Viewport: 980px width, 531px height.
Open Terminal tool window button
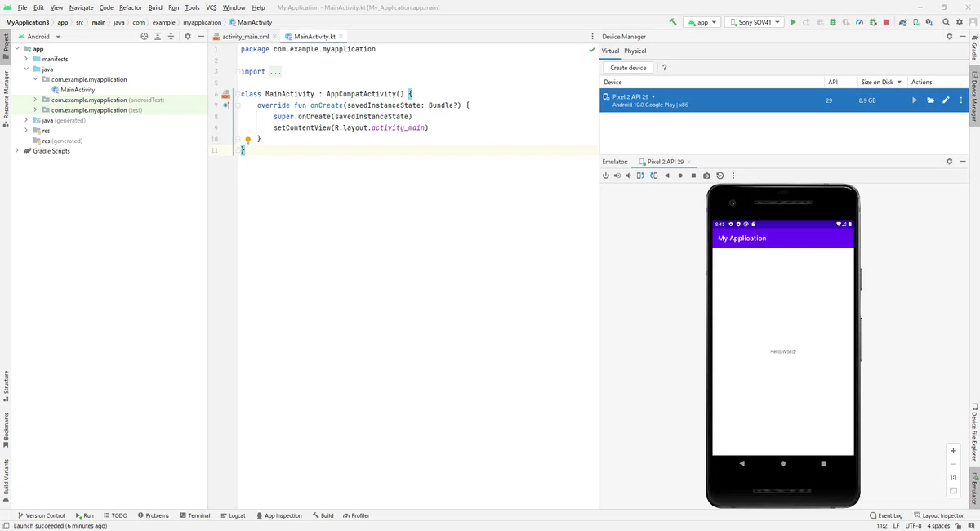[194, 515]
